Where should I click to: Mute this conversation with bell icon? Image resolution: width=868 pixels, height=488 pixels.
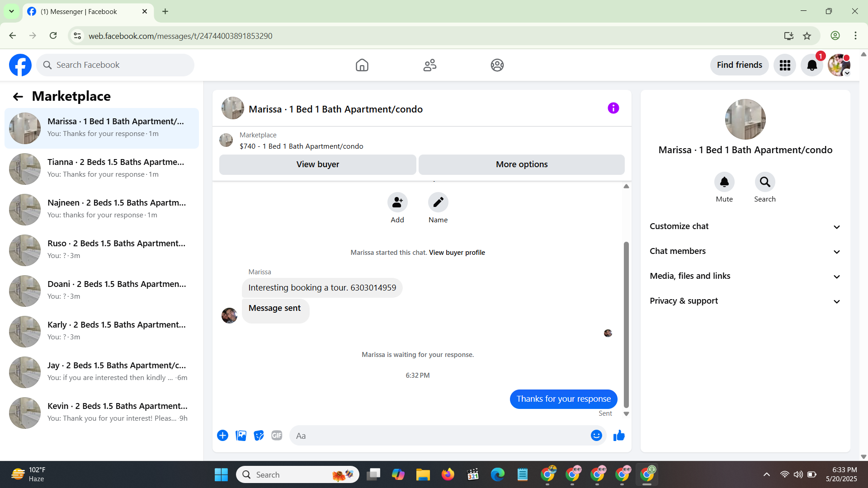click(x=724, y=182)
